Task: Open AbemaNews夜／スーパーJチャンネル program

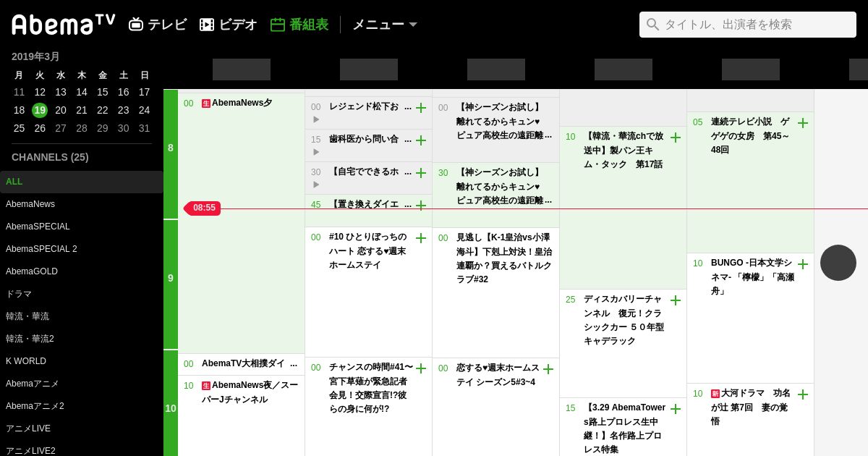Action: pyautogui.click(x=241, y=415)
